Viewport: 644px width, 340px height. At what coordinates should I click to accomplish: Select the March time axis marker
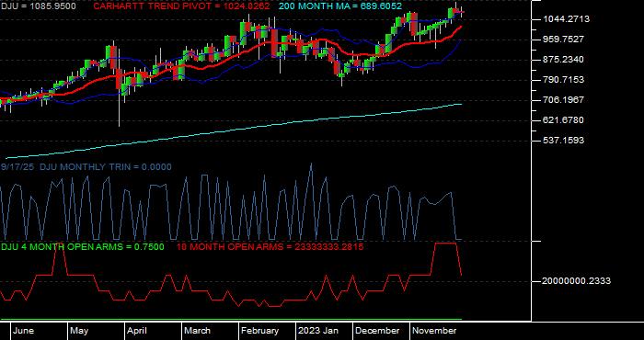[x=197, y=331]
